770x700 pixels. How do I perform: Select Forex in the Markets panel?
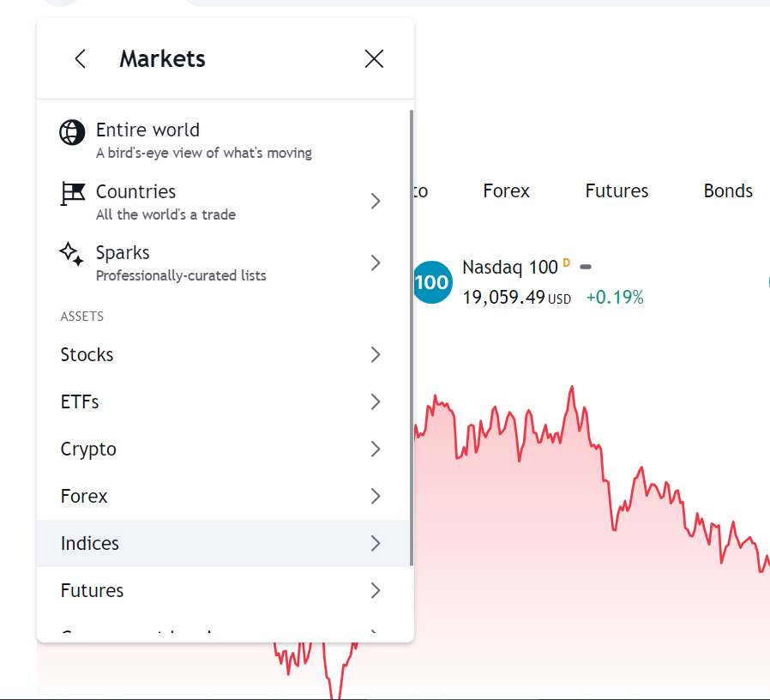[223, 496]
